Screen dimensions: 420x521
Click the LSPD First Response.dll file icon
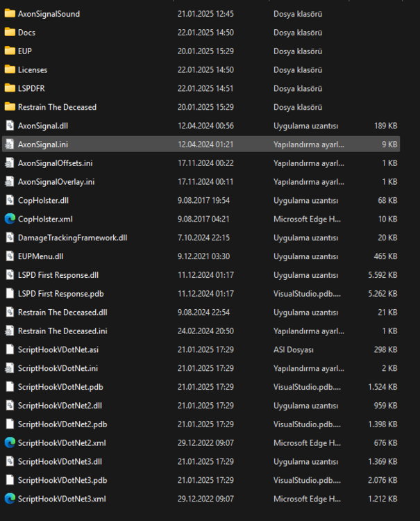point(10,275)
